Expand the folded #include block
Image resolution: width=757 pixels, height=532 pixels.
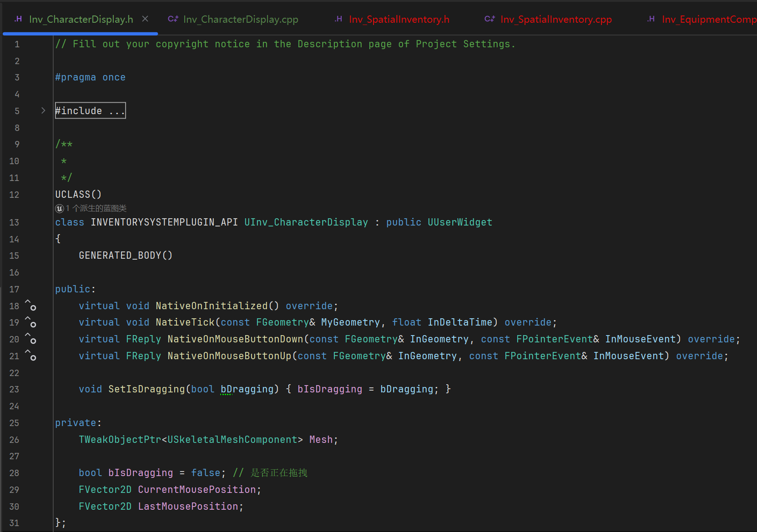pos(43,110)
